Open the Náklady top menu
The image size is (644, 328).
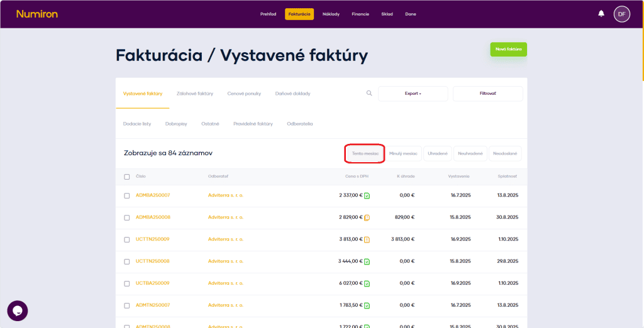point(331,14)
